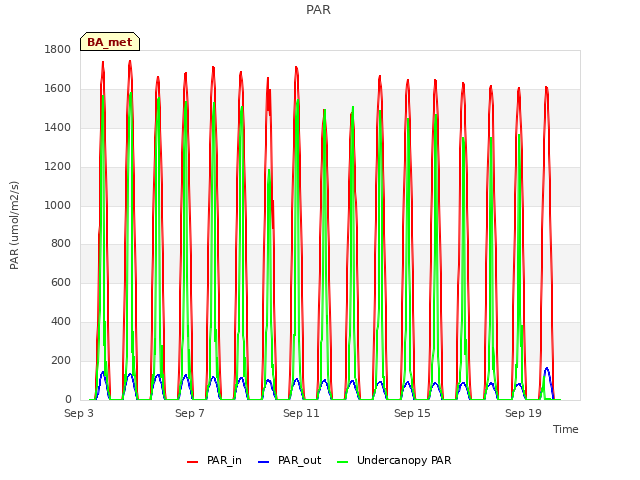Click the Sep 3 x-axis tick label
The height and width of the screenshot is (480, 640).
79,413
